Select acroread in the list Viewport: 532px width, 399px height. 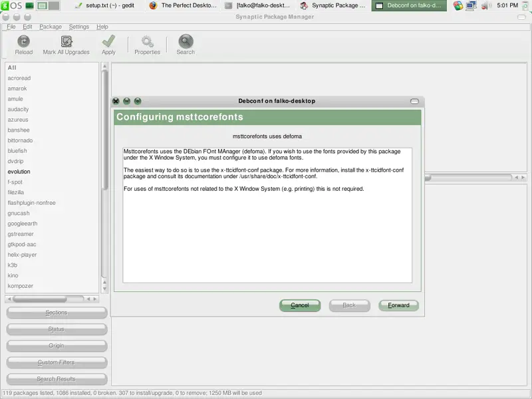(52, 78)
